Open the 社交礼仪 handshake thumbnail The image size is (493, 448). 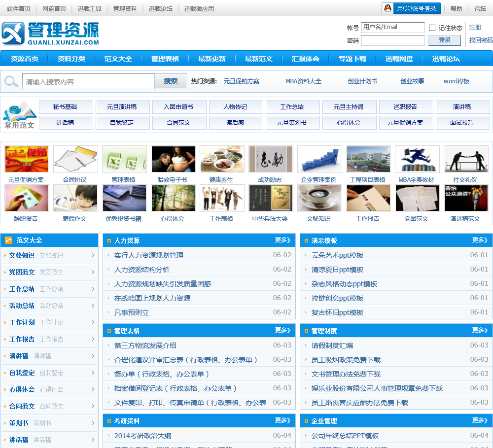tap(466, 159)
